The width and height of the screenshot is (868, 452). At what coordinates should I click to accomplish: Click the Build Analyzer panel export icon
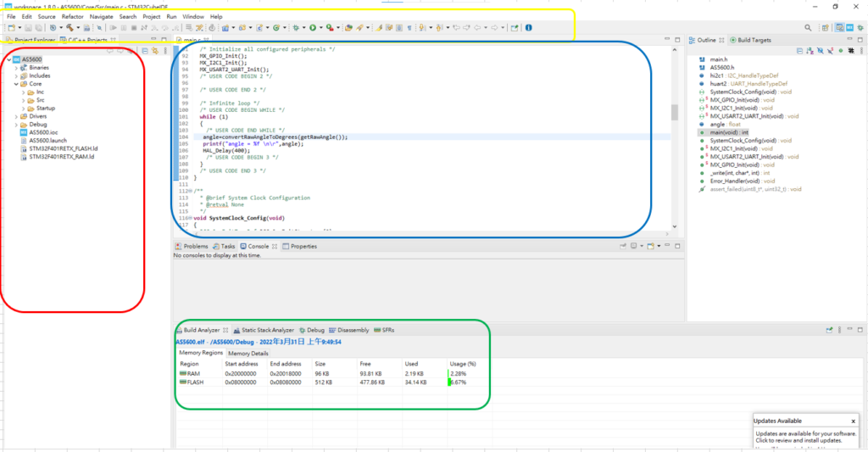point(829,330)
